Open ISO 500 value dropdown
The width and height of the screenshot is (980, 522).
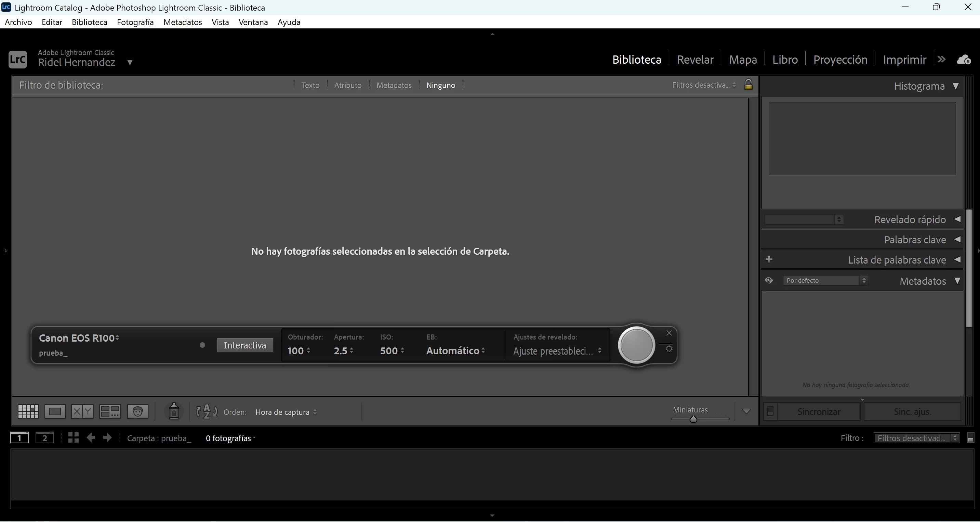click(x=392, y=351)
